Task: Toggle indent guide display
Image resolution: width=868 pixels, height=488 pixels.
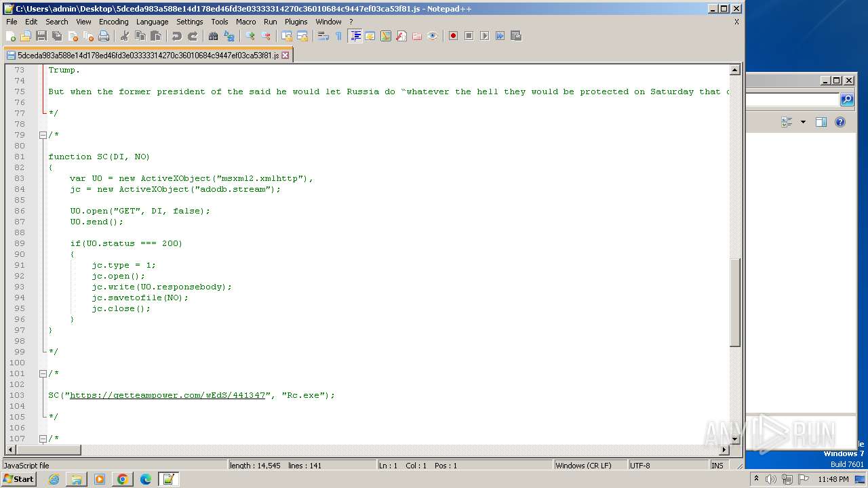Action: (x=355, y=36)
